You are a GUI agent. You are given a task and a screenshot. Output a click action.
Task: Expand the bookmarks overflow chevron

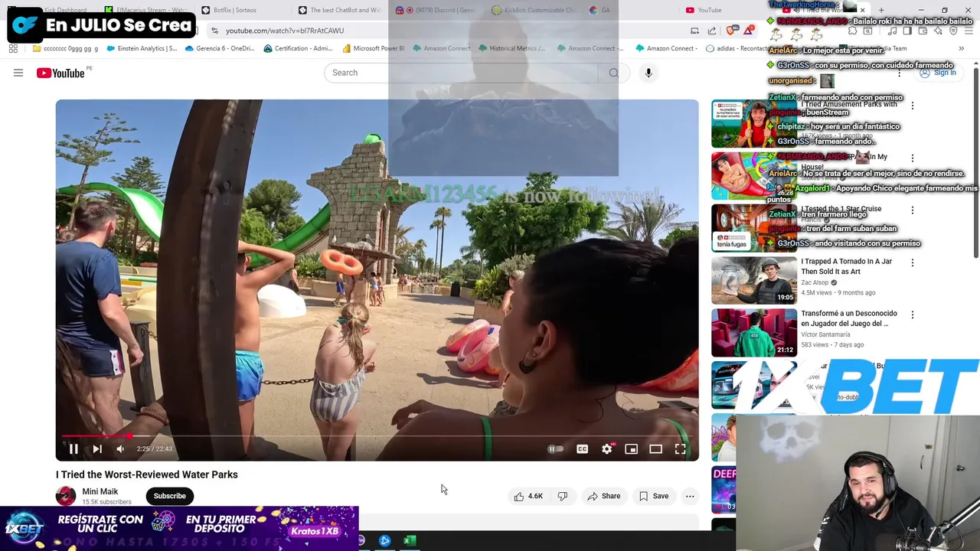pos(961,48)
